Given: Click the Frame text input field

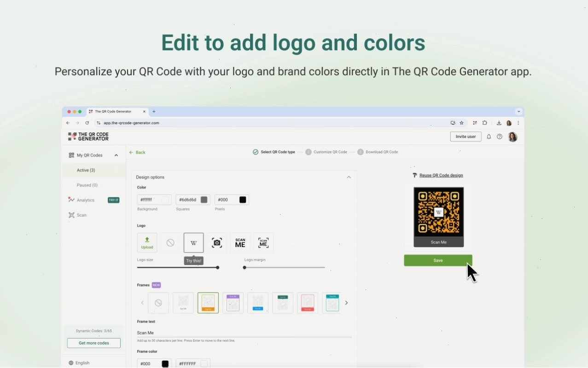Looking at the screenshot, I should [x=244, y=333].
